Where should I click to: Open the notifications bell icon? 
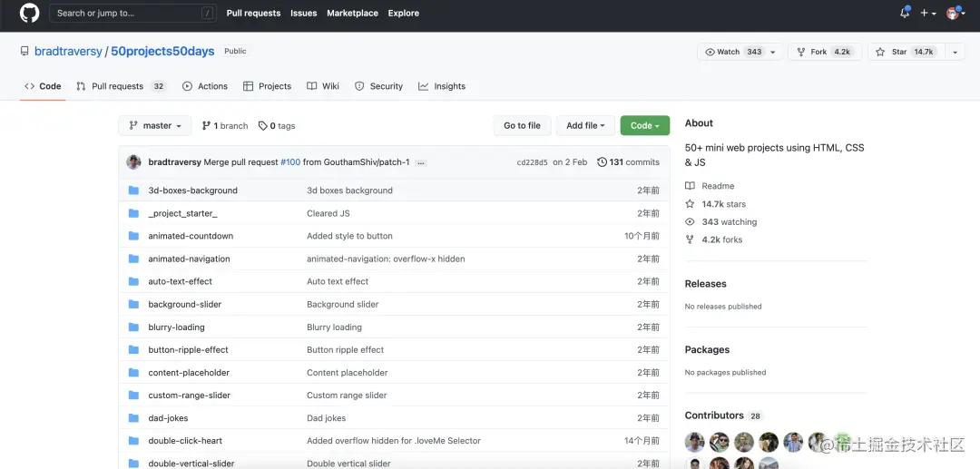(905, 13)
